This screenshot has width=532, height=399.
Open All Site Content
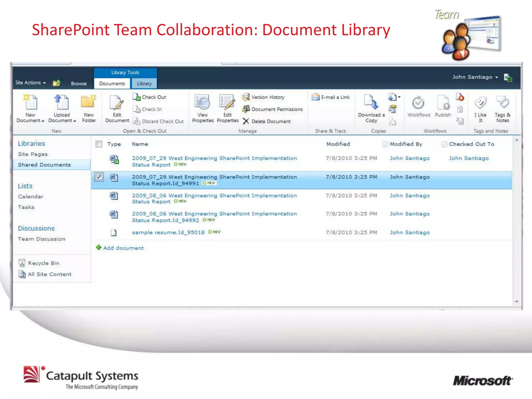click(45, 274)
